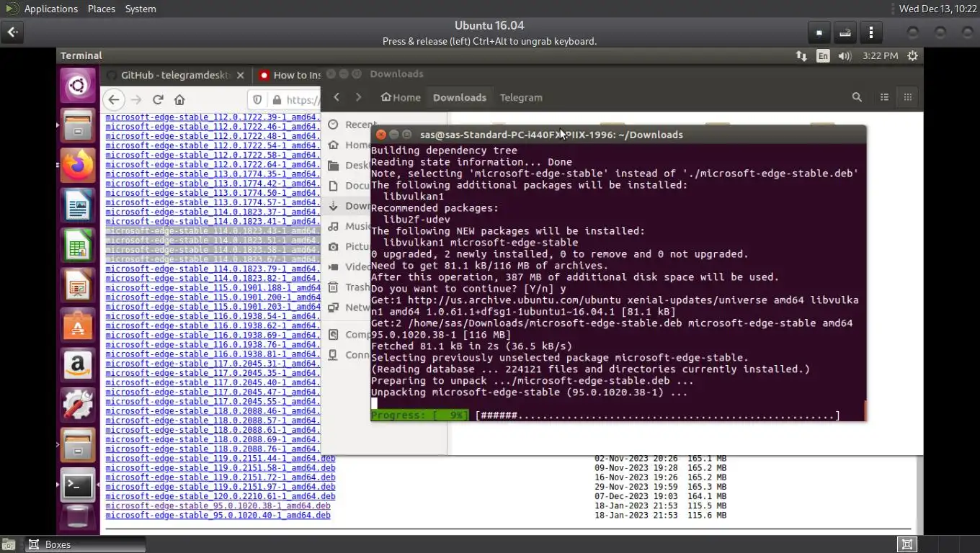Open microsoft-edge-stable 112.0.1722.39-1 link
This screenshot has width=980, height=553.
click(x=213, y=117)
